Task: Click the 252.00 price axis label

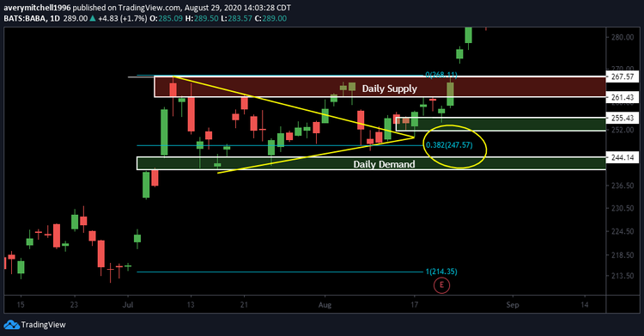Action: [x=623, y=130]
